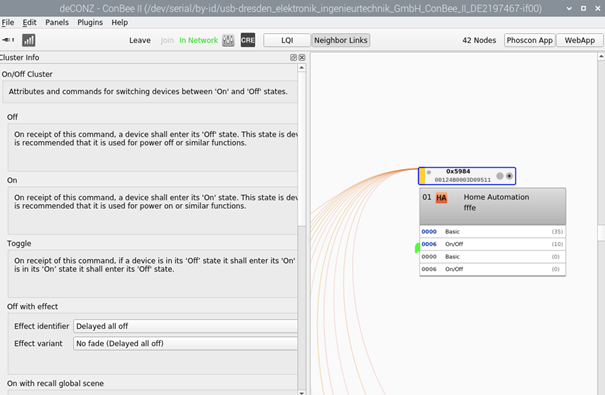Click the CRE toolbar icon
The image size is (605, 395).
[248, 40]
